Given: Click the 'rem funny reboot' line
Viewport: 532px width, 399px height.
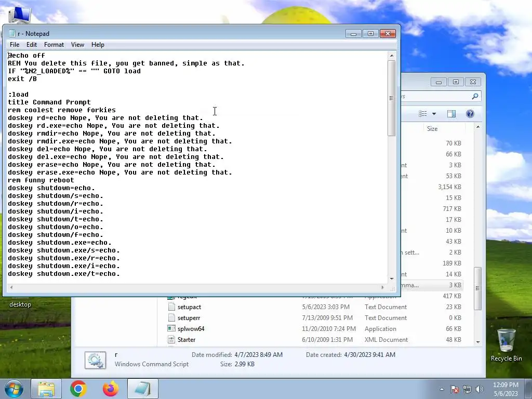Looking at the screenshot, I should point(41,180).
